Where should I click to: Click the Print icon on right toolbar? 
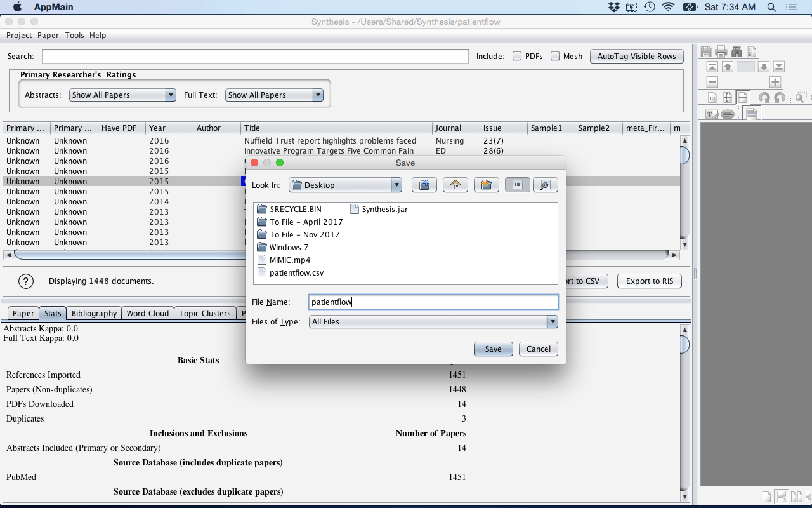(x=721, y=51)
